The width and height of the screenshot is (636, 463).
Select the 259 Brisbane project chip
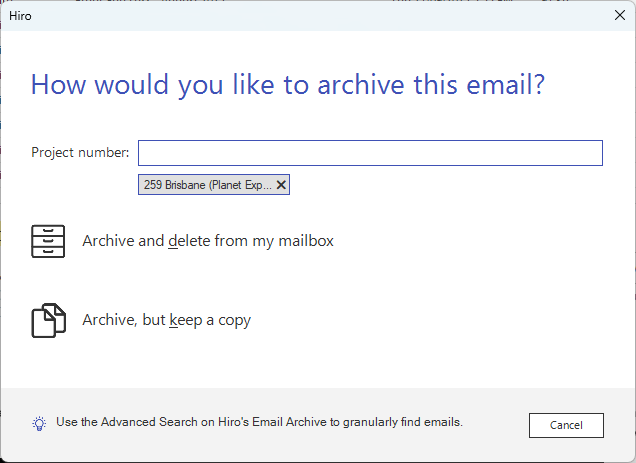[x=207, y=185]
